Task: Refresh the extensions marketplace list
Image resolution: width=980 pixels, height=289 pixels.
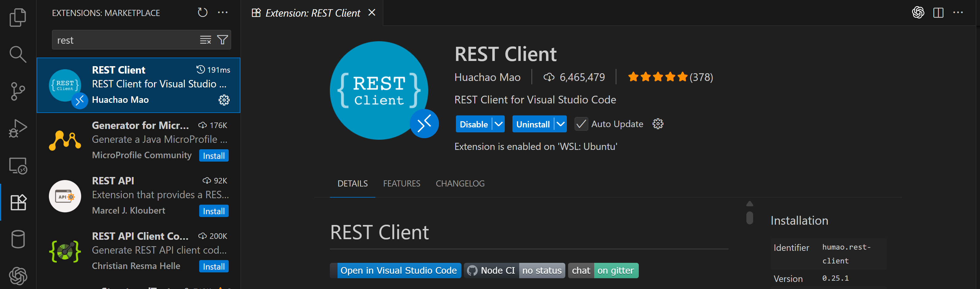Action: [x=202, y=13]
